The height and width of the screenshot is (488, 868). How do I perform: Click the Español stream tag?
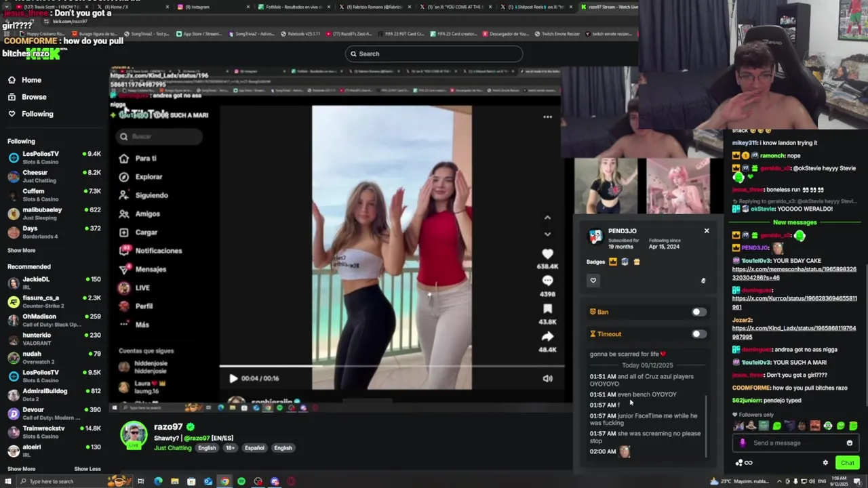[x=254, y=448]
